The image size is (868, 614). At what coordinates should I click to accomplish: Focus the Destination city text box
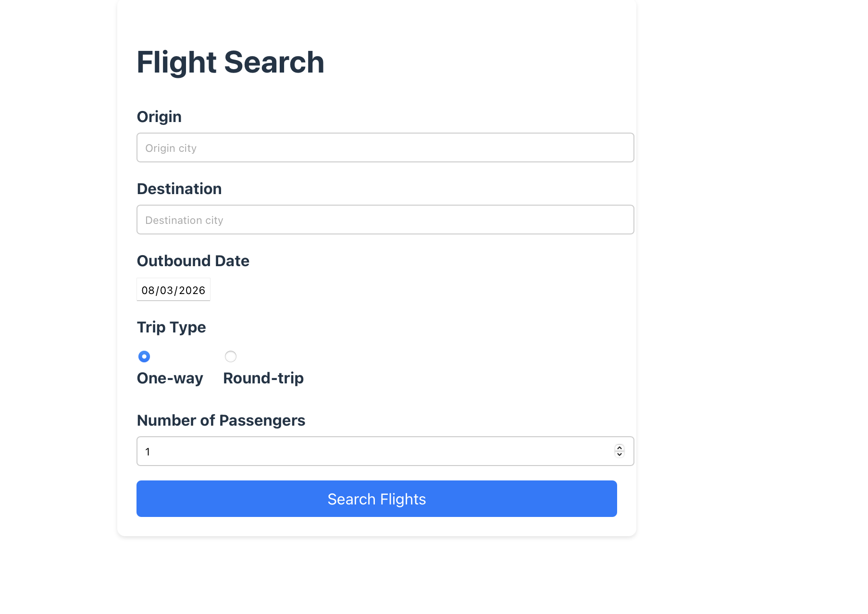[x=384, y=220]
